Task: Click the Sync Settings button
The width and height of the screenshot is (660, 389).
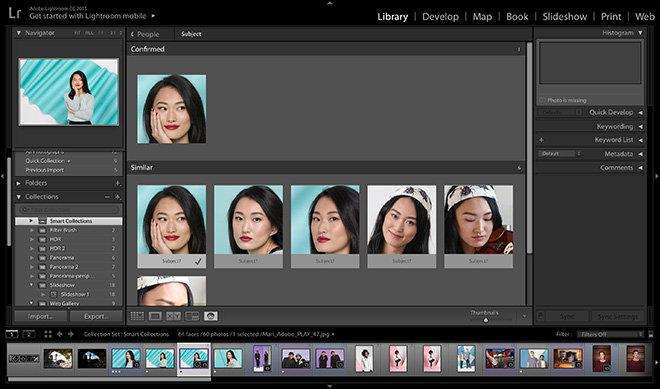Action: tap(617, 316)
